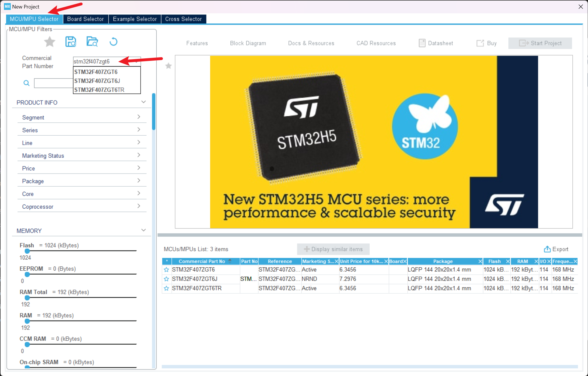Click the Start Project button

pos(540,43)
